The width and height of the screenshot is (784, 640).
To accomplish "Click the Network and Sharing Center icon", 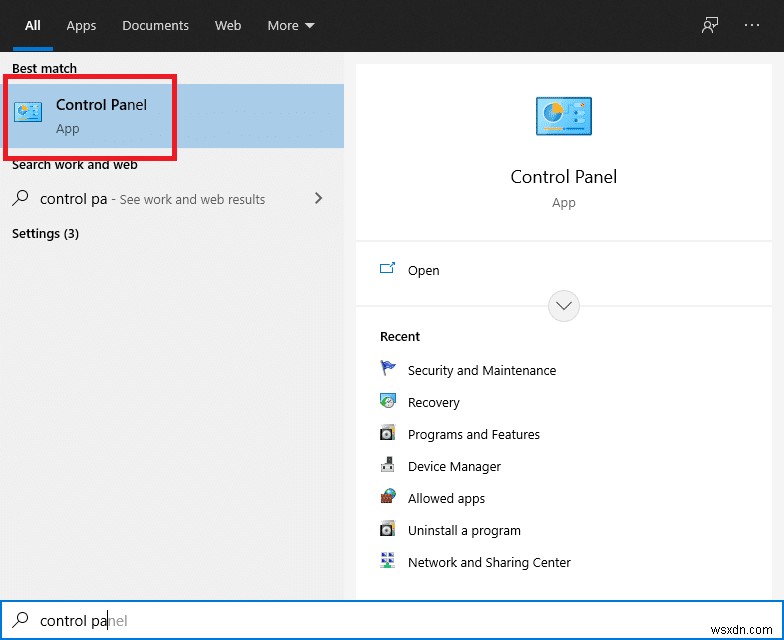I will click(x=388, y=560).
